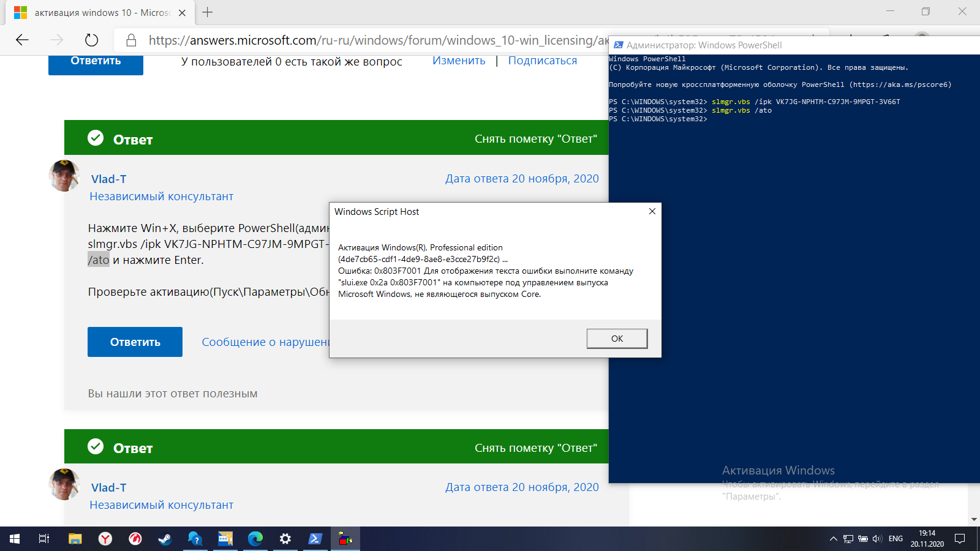Minimize the browser window
The width and height of the screenshot is (980, 551).
pyautogui.click(x=891, y=11)
